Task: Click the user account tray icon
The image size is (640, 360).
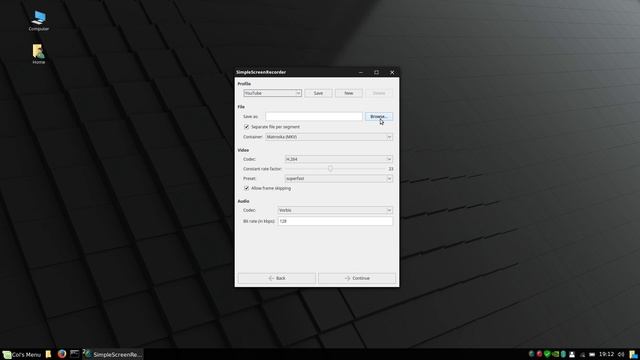Action: coord(572,354)
